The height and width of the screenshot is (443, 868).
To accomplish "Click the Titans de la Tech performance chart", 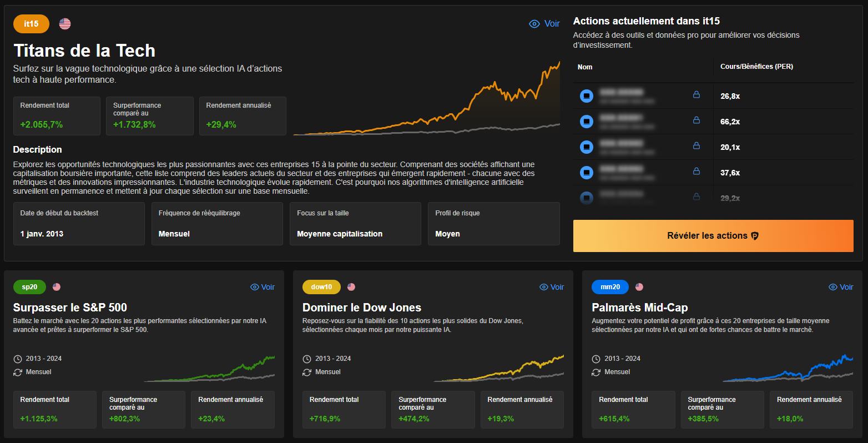I will tap(427, 98).
